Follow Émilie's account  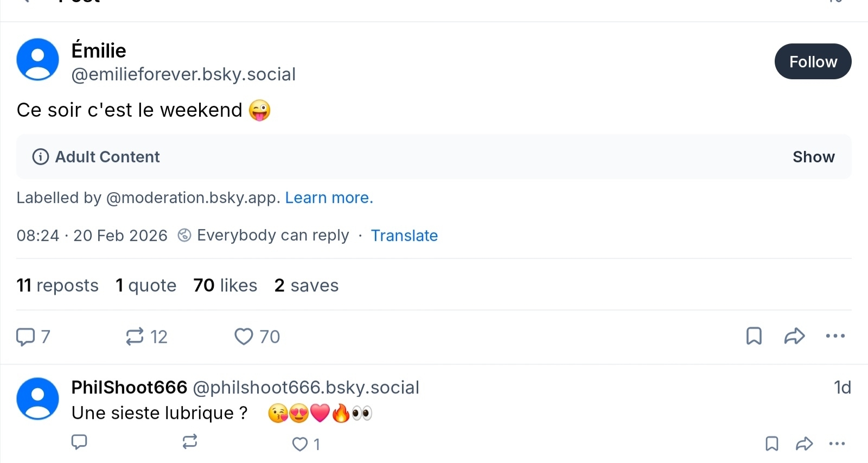pos(813,62)
